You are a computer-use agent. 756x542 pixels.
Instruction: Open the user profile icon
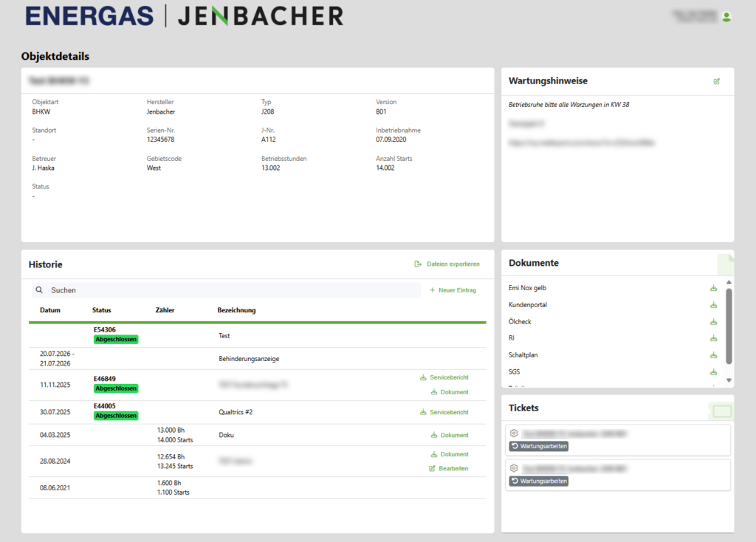click(726, 17)
